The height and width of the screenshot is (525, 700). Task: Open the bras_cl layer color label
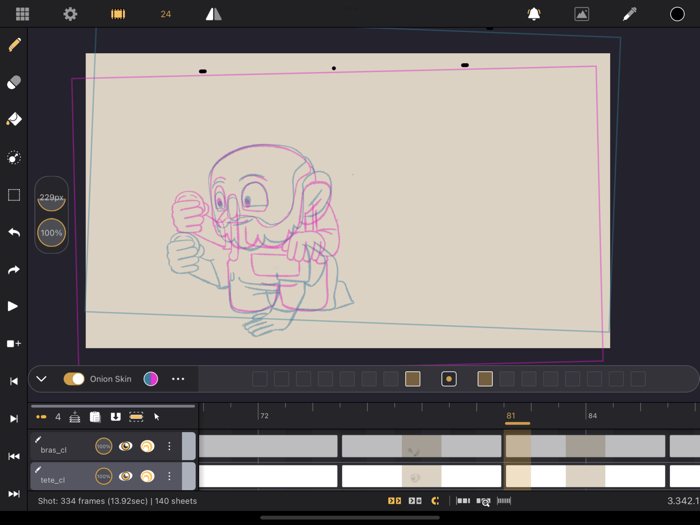(189, 446)
